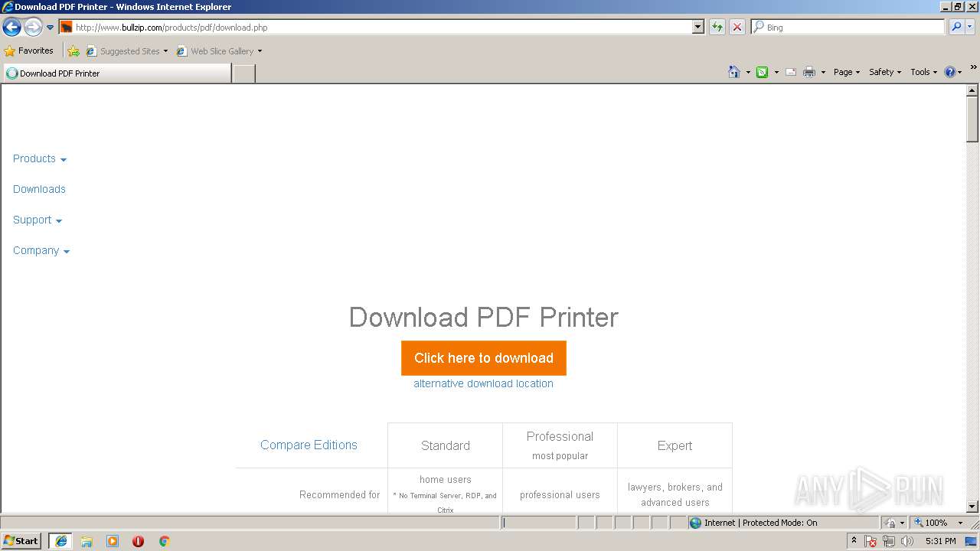This screenshot has height=551, width=980.
Task: Click the Refresh page icon
Action: click(x=717, y=27)
